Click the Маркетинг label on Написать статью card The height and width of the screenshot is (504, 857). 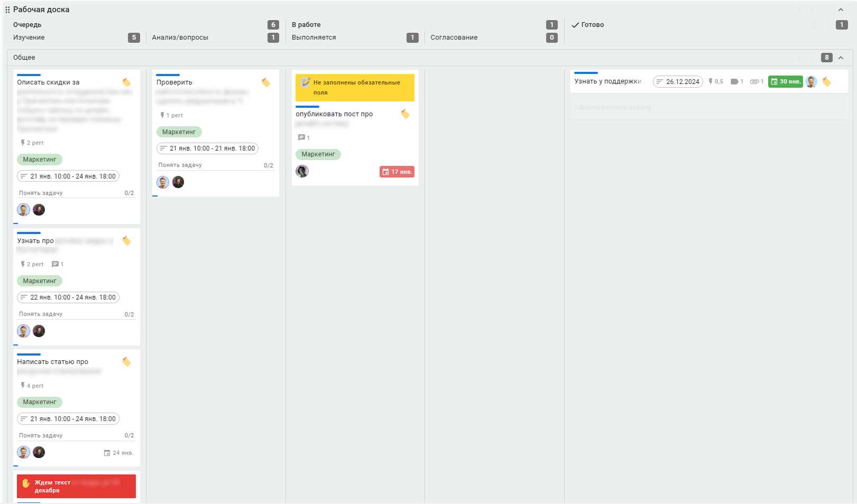(x=40, y=402)
